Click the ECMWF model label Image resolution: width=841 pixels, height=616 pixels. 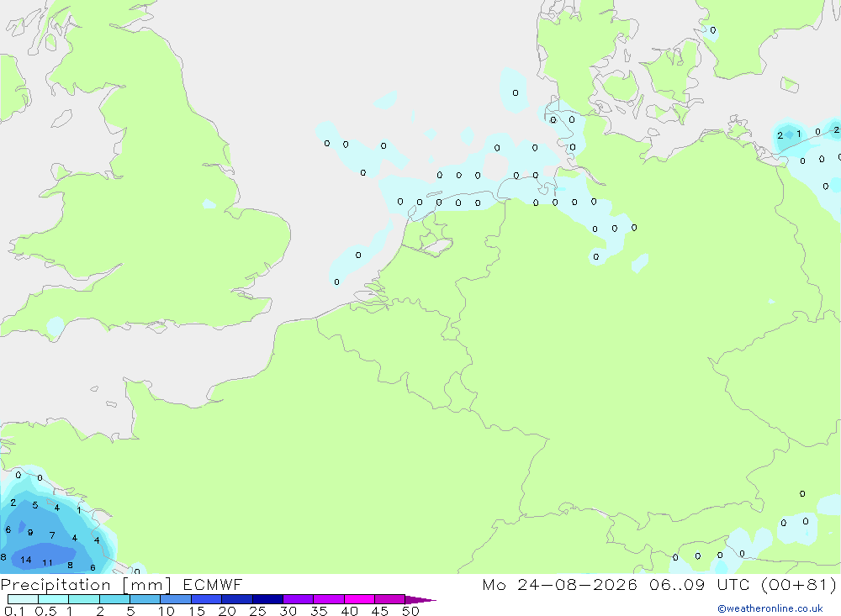(x=213, y=584)
